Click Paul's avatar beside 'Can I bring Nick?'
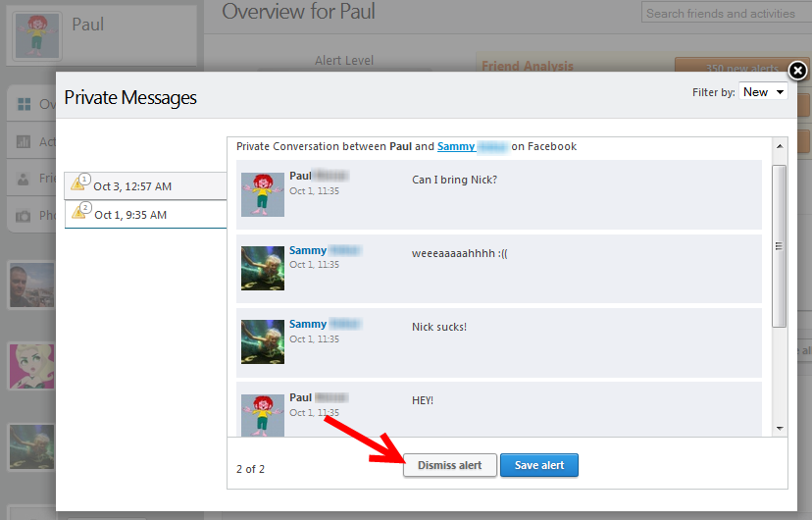812x520 pixels. coord(262,194)
